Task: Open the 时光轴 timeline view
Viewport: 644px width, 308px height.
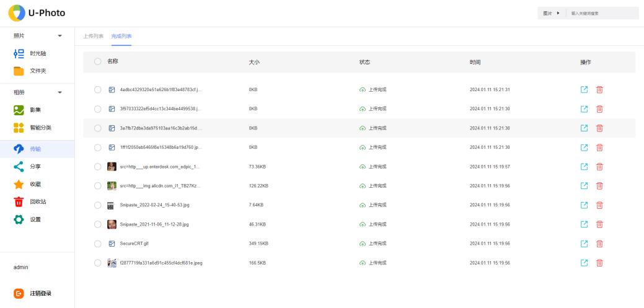Action: [38, 53]
